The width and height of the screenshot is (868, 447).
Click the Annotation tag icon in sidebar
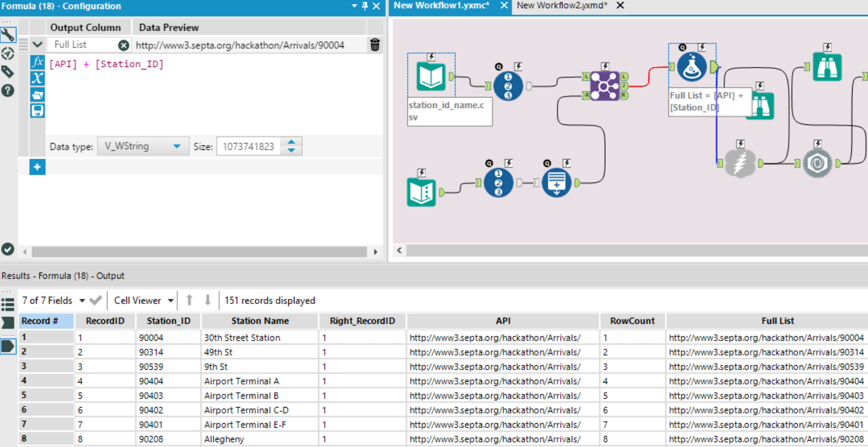click(8, 71)
